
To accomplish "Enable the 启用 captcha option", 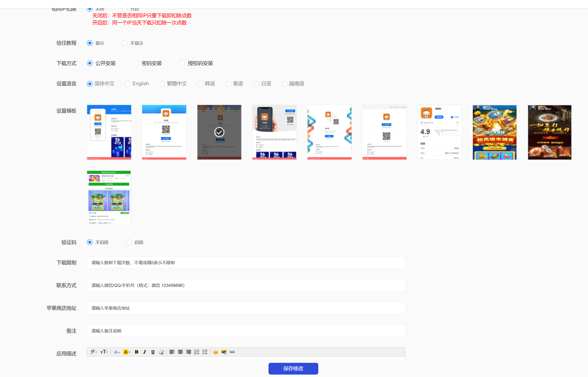I will (129, 242).
